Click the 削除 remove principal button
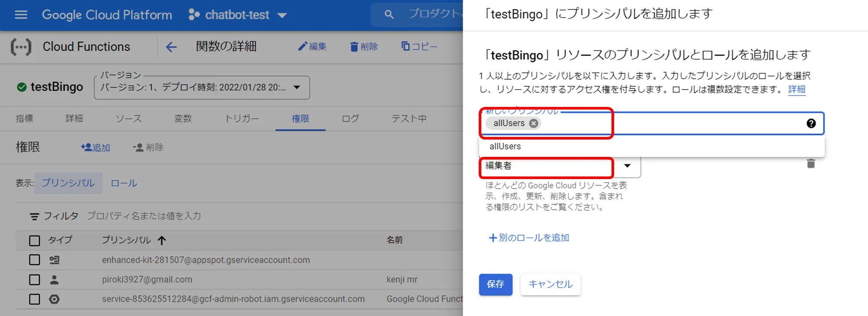The height and width of the screenshot is (316, 868). tap(148, 147)
